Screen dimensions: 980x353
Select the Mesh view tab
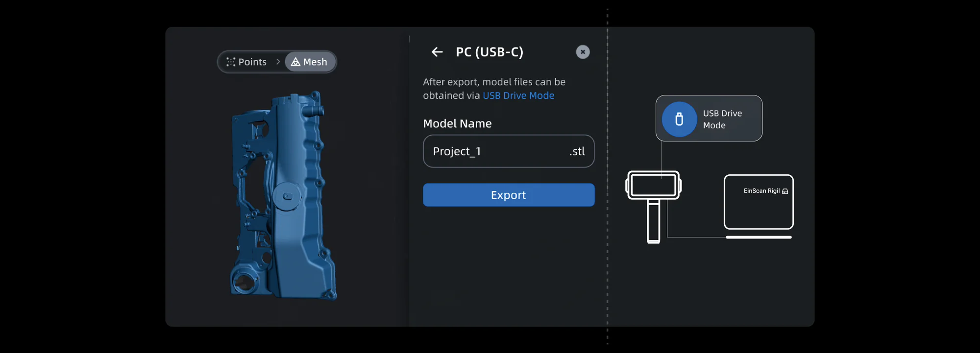click(x=310, y=62)
